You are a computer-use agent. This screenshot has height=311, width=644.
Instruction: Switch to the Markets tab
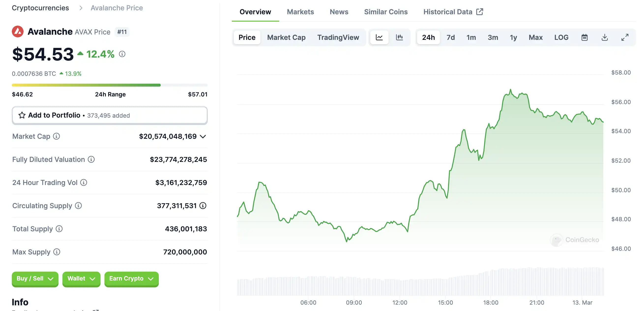[x=300, y=12]
